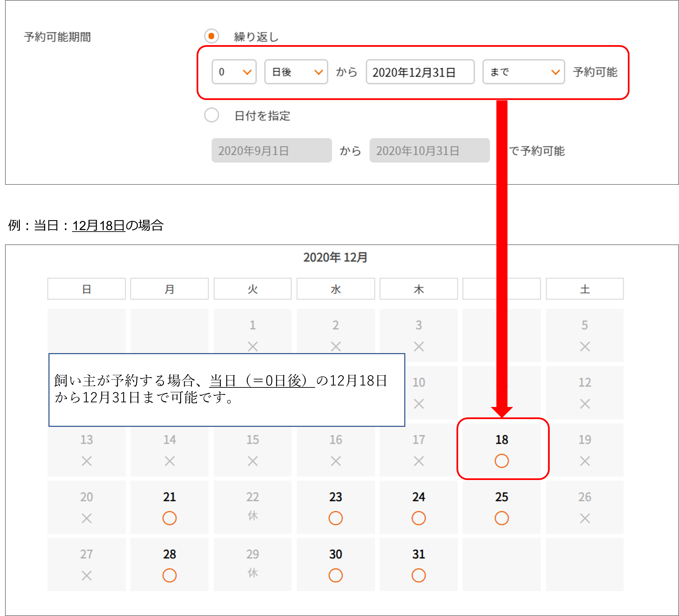This screenshot has height=616, width=679.
Task: Click the 水 weekday header
Action: 335,288
